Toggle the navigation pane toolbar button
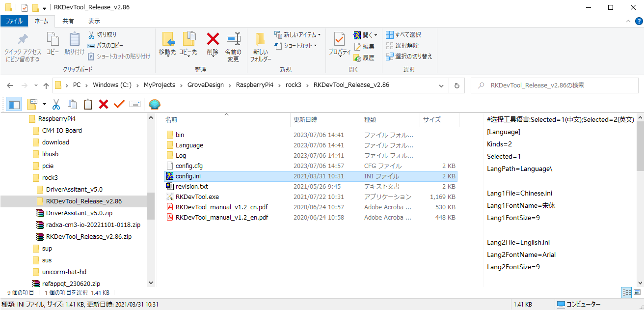This screenshot has width=644, height=310. click(x=14, y=104)
